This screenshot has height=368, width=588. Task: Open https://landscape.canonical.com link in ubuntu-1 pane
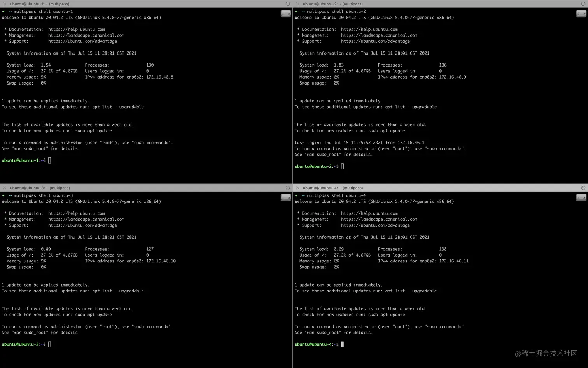click(86, 35)
